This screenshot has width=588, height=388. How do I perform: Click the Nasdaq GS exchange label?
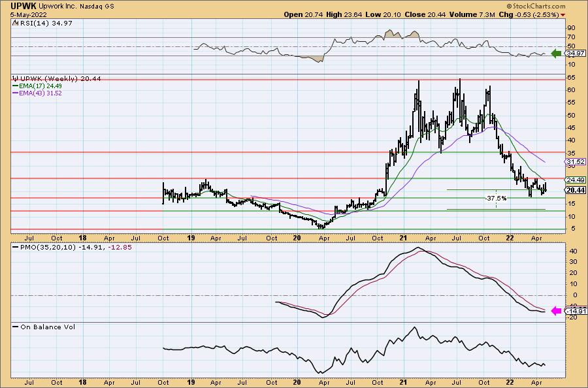click(x=97, y=7)
